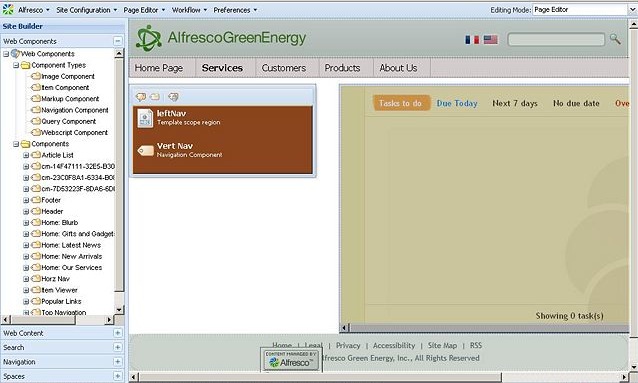Open the Customers navigation tab
Screen dimensions: 638x383
(284, 68)
